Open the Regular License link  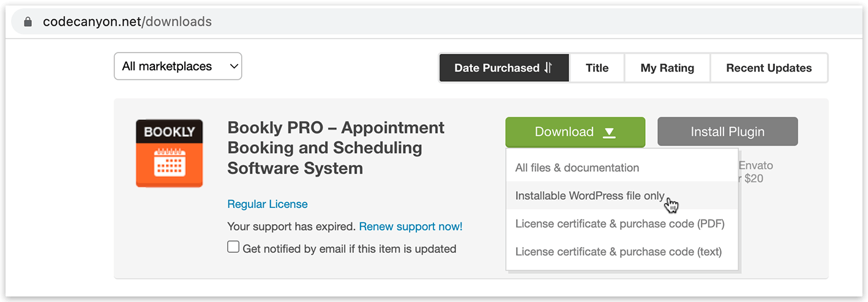[268, 204]
